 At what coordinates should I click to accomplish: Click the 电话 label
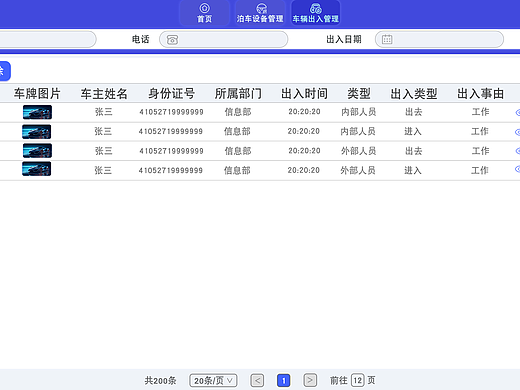[140, 39]
